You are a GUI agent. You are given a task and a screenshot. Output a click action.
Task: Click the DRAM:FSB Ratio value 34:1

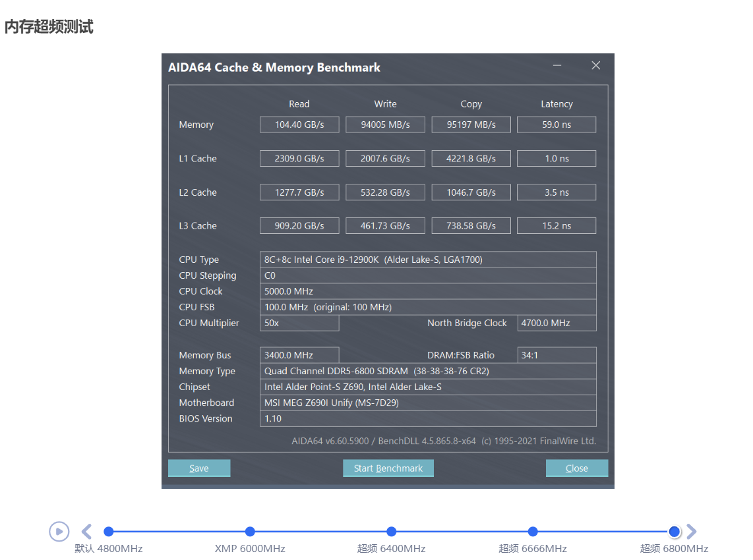point(557,355)
